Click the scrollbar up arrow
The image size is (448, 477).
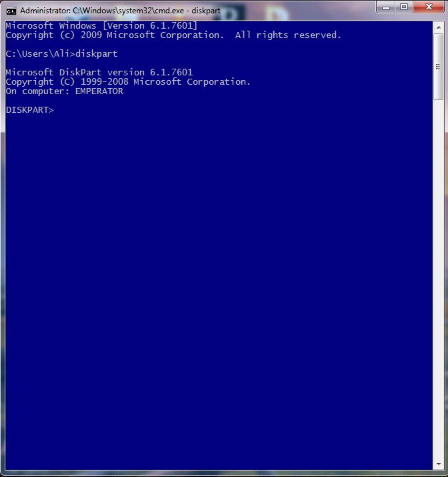coord(439,27)
